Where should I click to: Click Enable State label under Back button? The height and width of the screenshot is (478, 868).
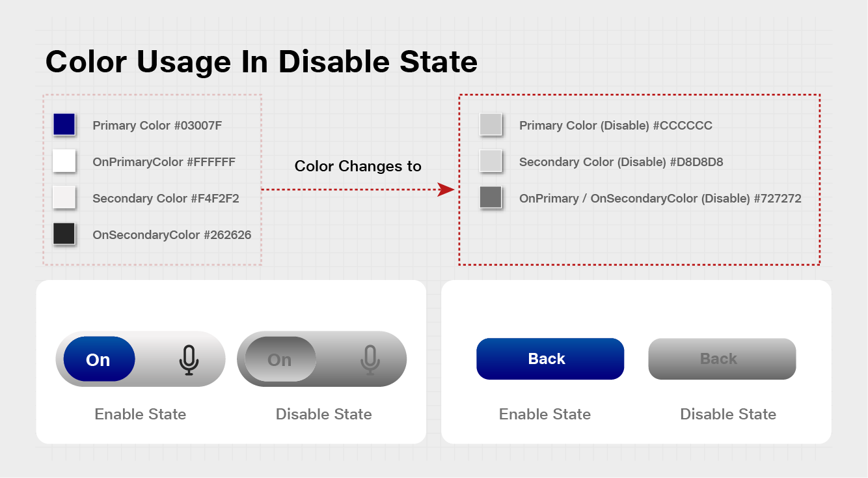[545, 414]
